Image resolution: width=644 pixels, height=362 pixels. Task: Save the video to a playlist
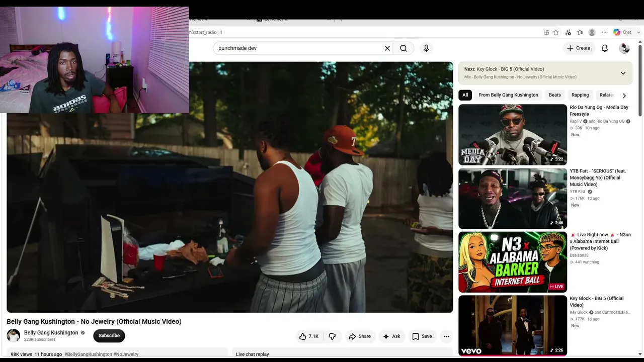tap(422, 336)
